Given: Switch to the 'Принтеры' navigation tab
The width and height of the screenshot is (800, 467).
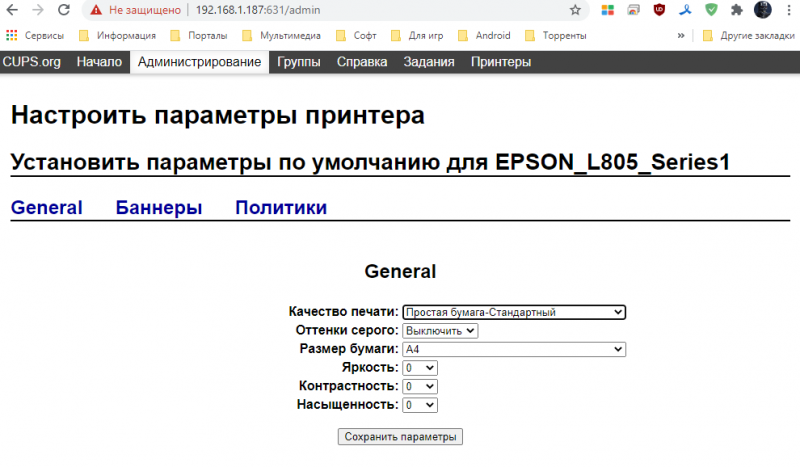Looking at the screenshot, I should [x=501, y=62].
